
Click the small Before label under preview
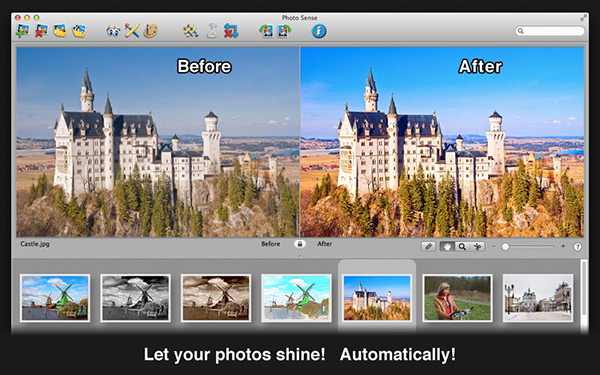click(271, 244)
